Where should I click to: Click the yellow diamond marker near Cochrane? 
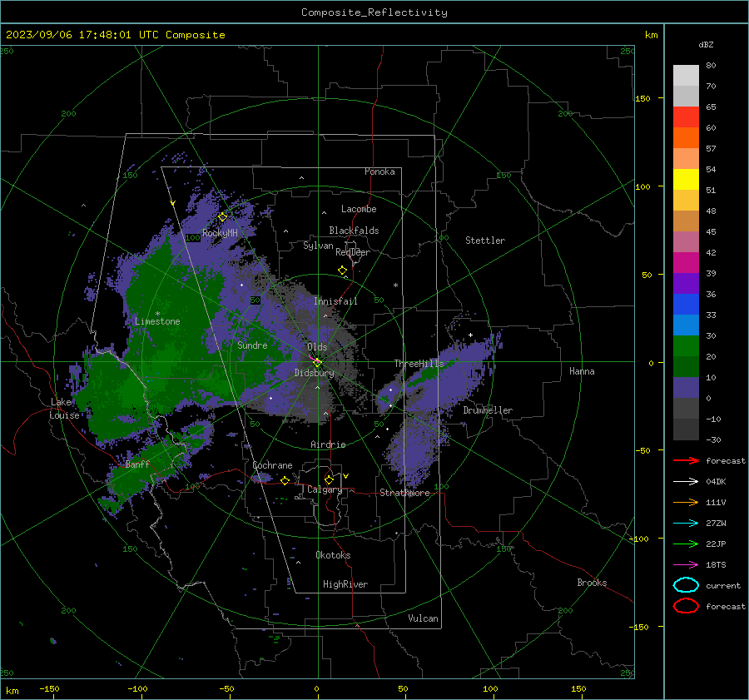coord(285,480)
